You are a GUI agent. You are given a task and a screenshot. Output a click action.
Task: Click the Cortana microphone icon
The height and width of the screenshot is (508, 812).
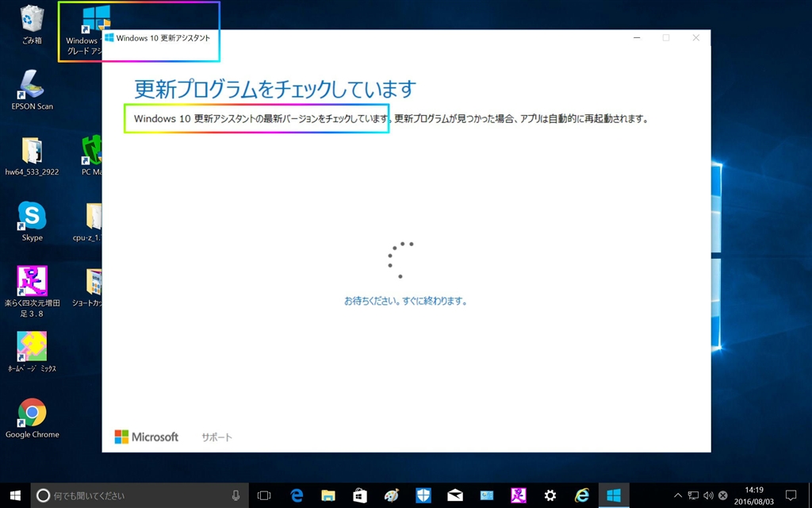[236, 495]
